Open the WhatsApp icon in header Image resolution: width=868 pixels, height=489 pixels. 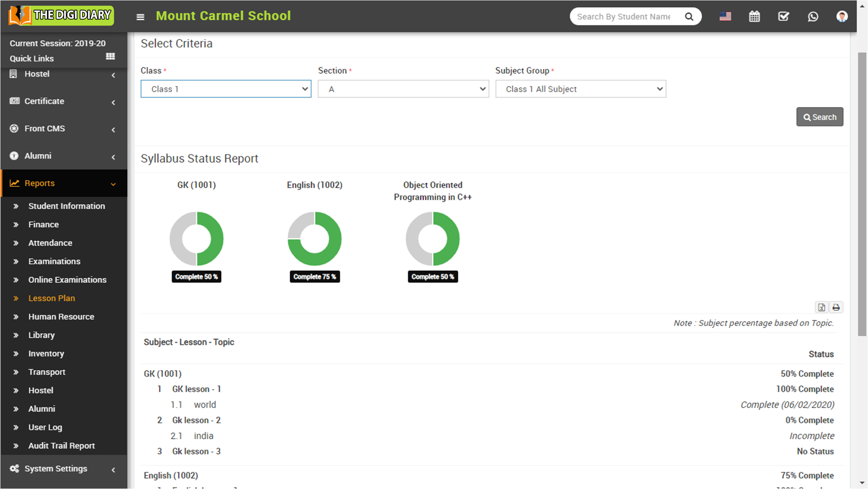pyautogui.click(x=813, y=17)
